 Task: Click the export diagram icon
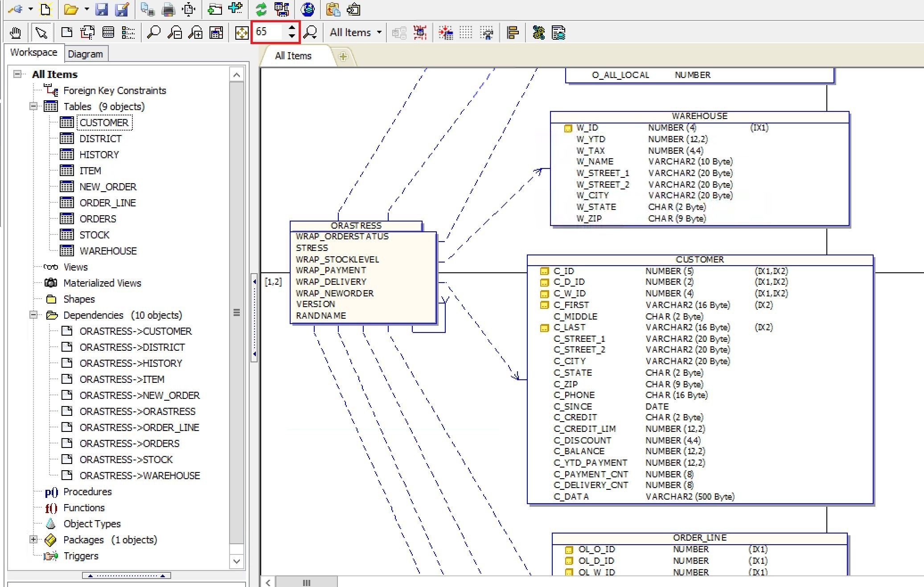point(354,9)
